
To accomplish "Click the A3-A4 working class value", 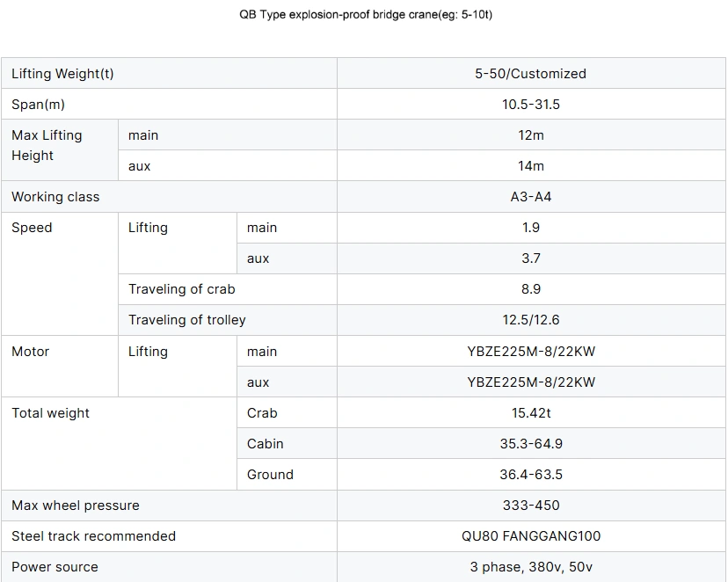I will (530, 197).
